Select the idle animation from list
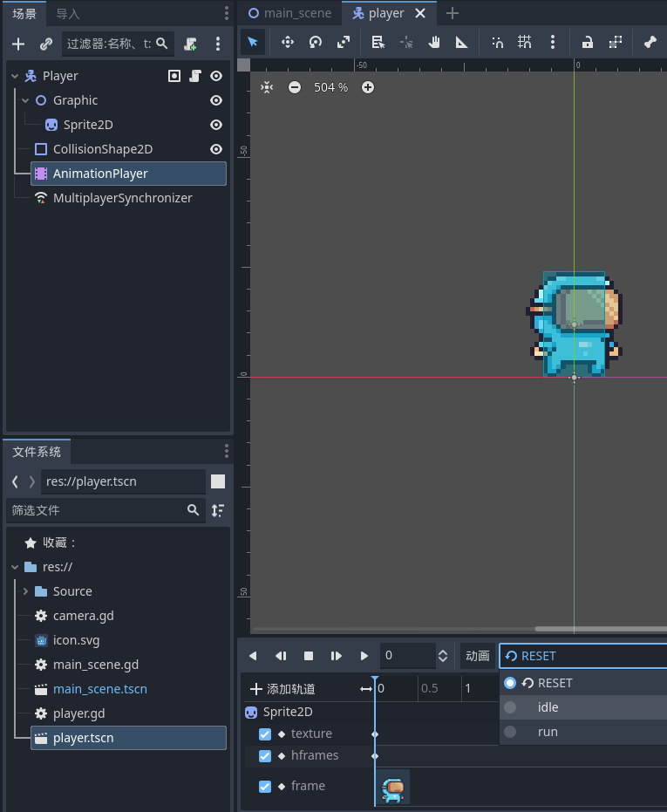This screenshot has height=812, width=667. pos(548,707)
